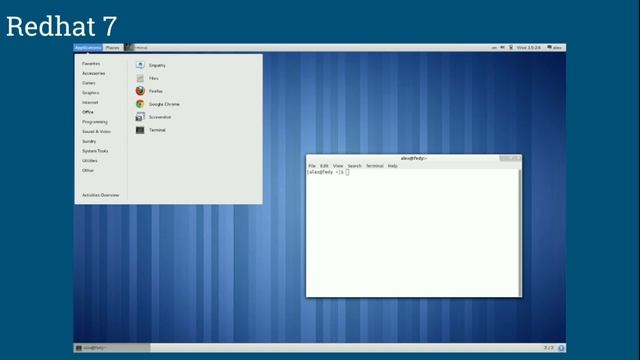Screen dimensions: 640x360
Task: Click inside the terminal prompt area
Action: 412,233
